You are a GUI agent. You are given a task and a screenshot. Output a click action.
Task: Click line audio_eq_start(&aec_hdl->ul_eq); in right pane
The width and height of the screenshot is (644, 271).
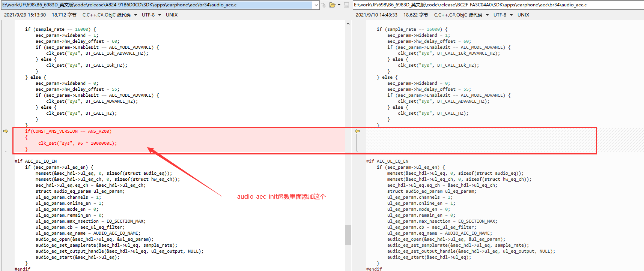[x=429, y=257]
